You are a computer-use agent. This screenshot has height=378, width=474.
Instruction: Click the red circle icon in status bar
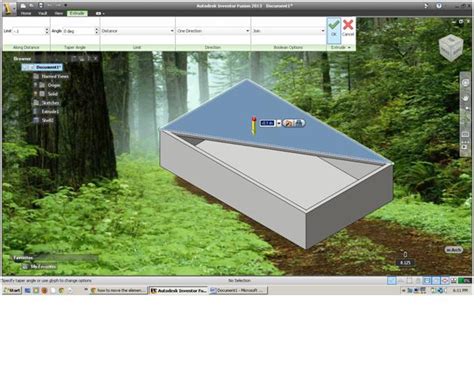click(x=445, y=281)
